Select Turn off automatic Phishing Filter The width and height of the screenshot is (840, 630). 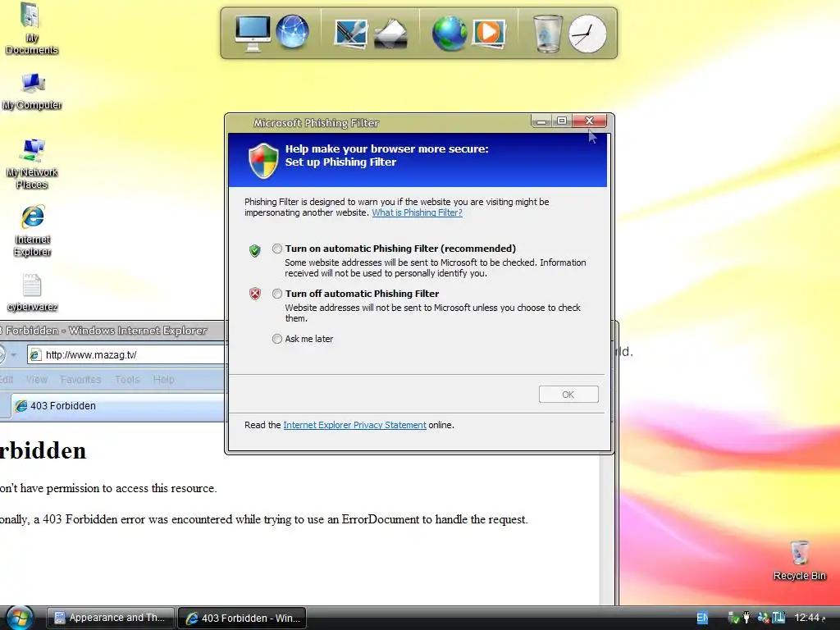click(x=277, y=294)
